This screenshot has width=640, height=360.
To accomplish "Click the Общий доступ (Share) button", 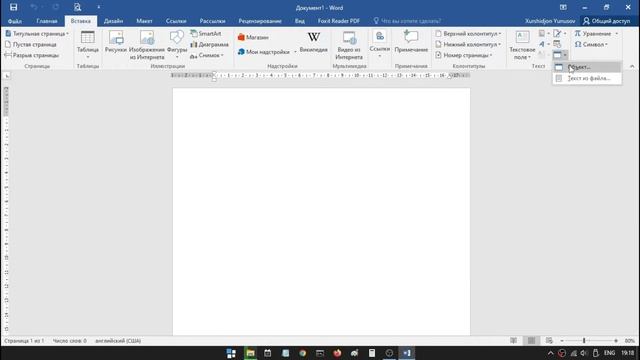I will [x=607, y=21].
